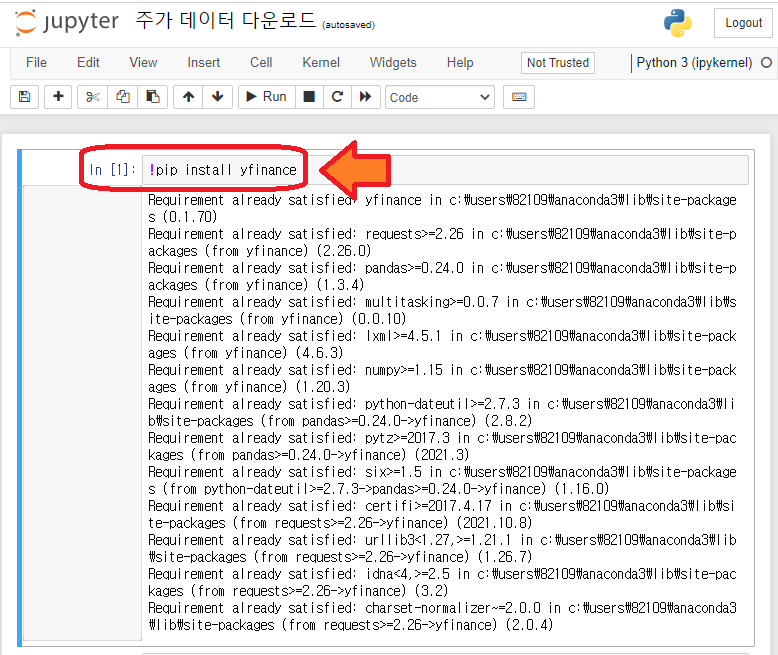This screenshot has height=655, width=778.
Task: Click the autosaved status text
Action: [x=348, y=25]
